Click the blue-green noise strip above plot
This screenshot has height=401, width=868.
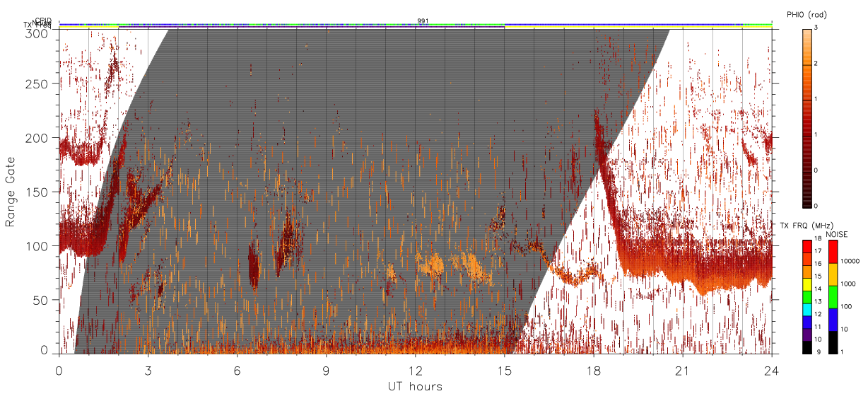[415, 25]
